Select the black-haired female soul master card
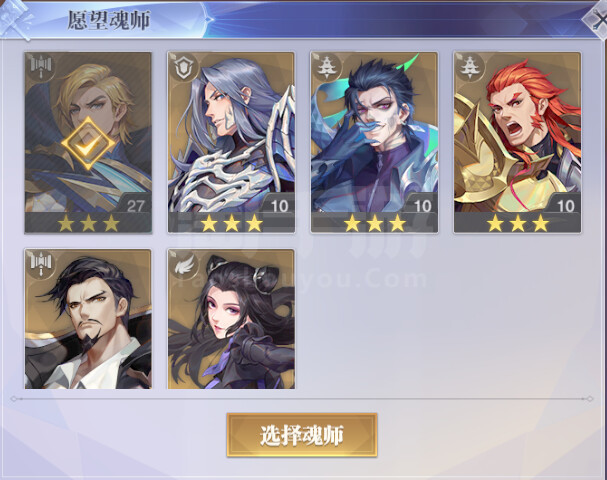Screen dimensions: 607x480 pos(231,319)
